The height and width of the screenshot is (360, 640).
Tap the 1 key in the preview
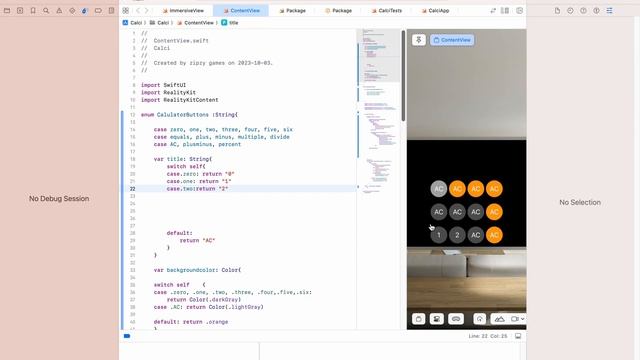coord(439,235)
